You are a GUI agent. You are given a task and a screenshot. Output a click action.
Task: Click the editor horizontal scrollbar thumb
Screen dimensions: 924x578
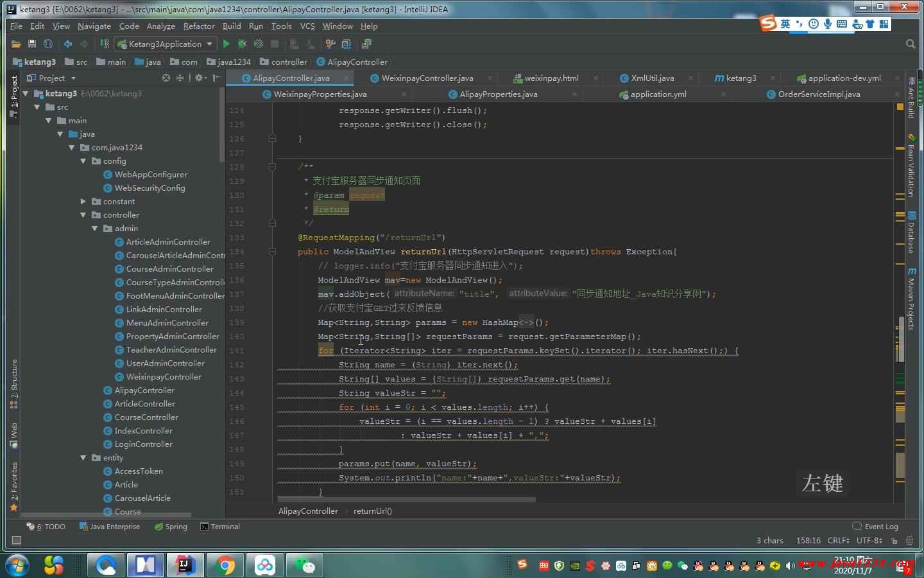click(406, 499)
